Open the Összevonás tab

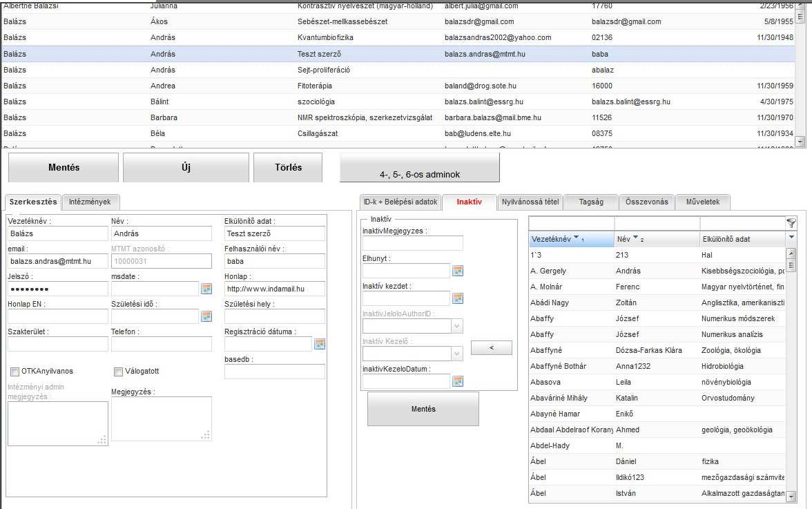point(647,202)
